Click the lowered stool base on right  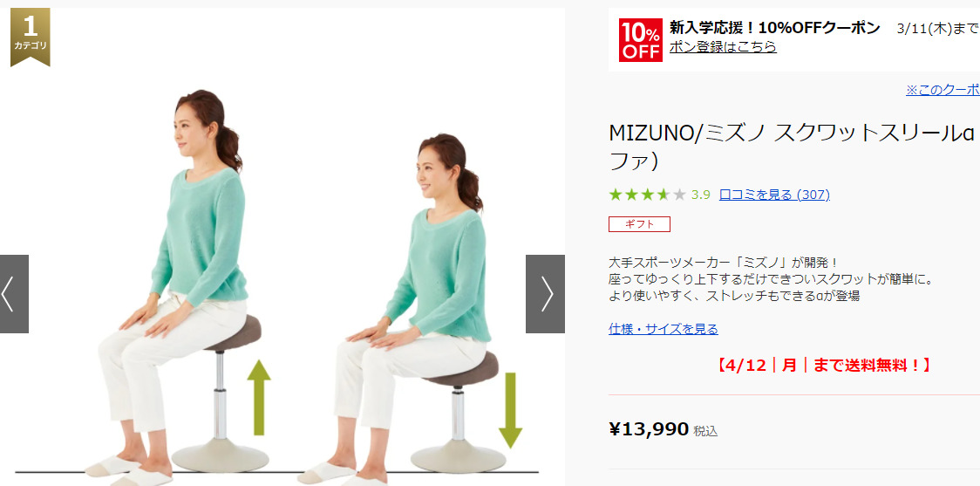[458, 456]
